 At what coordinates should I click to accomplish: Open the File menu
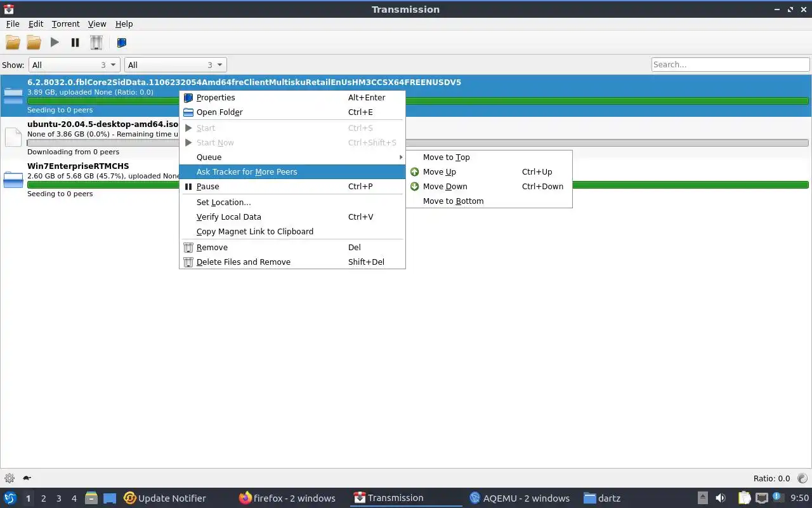pos(13,23)
